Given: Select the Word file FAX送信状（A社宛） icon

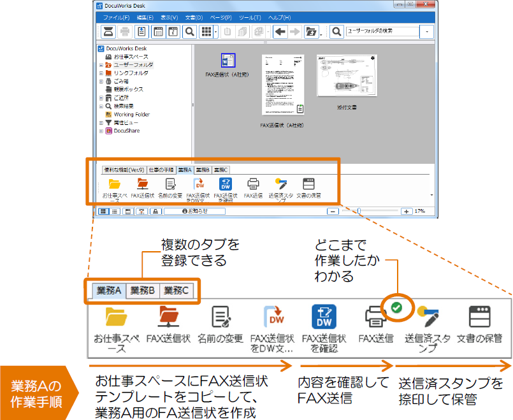Looking at the screenshot, I should [228, 61].
